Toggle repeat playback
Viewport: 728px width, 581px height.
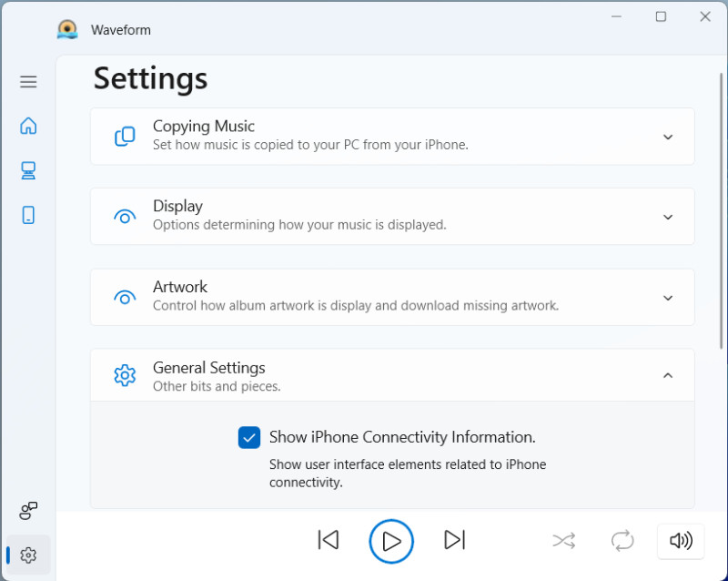pos(622,541)
